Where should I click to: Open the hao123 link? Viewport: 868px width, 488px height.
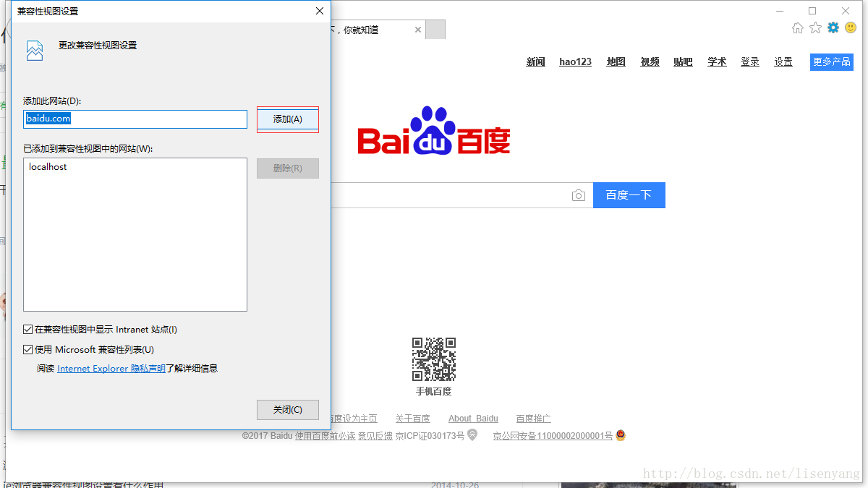[x=575, y=61]
